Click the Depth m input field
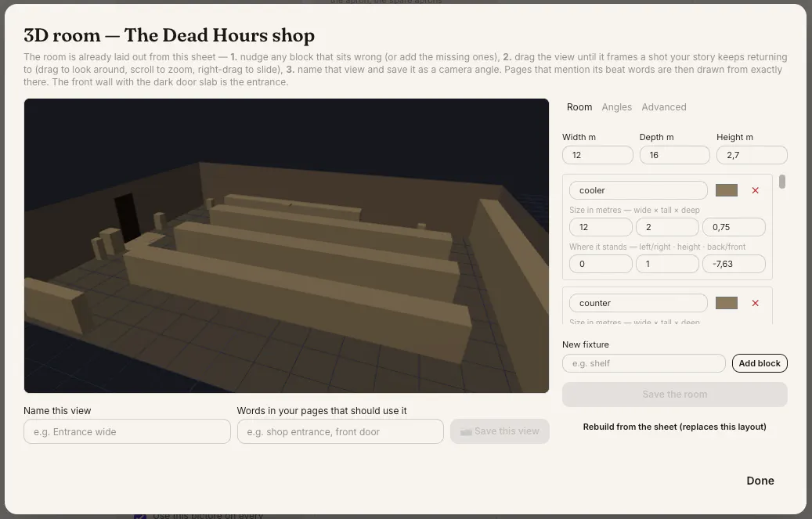Viewport: 812px width, 519px height. tap(674, 155)
